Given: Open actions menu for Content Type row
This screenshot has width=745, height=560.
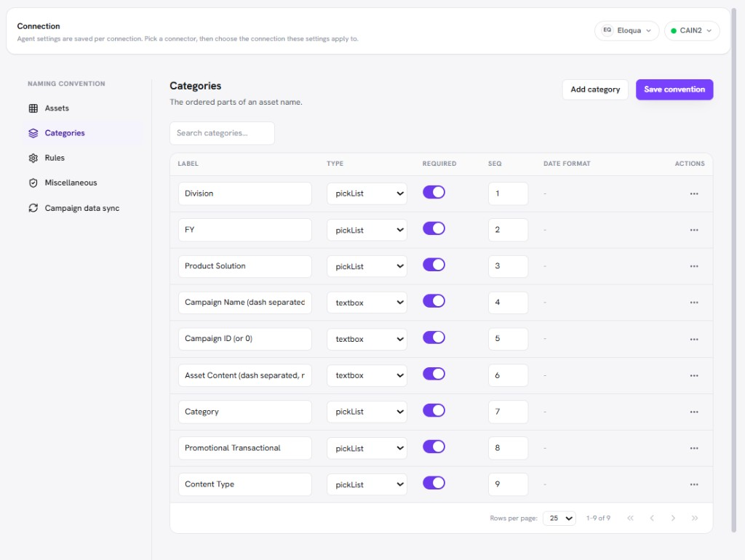Looking at the screenshot, I should (694, 484).
